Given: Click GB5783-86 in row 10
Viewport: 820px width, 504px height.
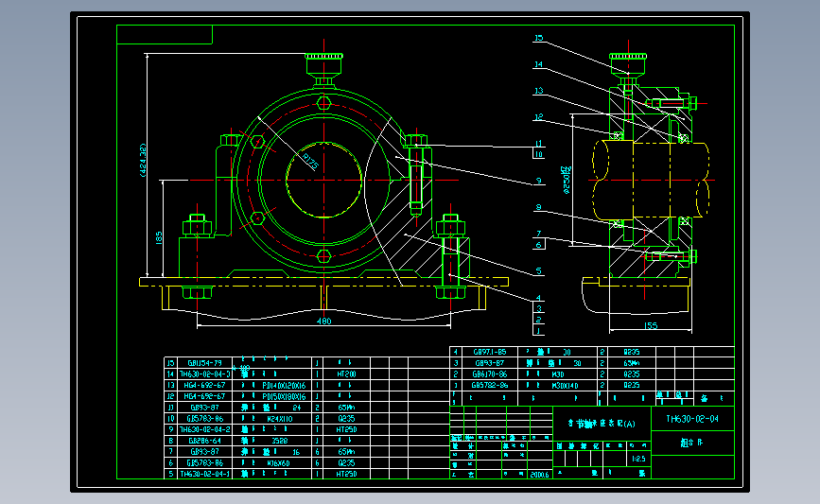Looking at the screenshot, I should click(204, 419).
